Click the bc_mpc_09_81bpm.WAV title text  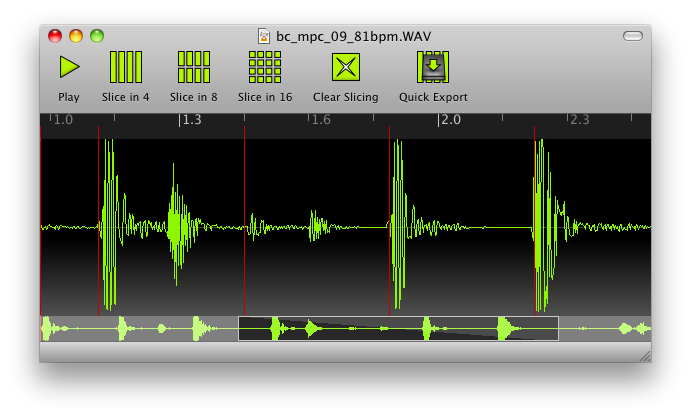(353, 36)
